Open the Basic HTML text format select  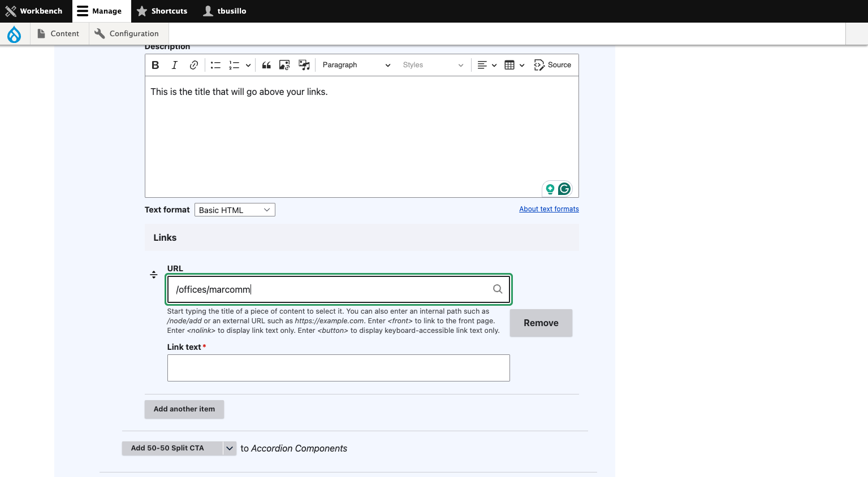pyautogui.click(x=235, y=210)
